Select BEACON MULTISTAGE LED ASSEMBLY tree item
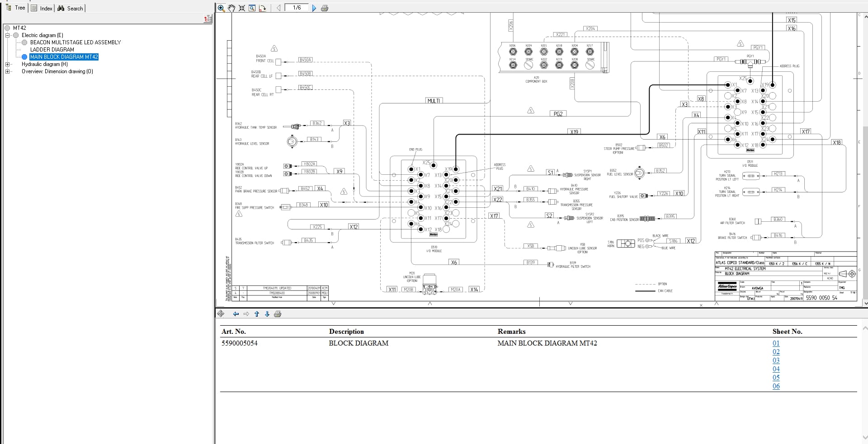The image size is (868, 444). click(x=75, y=42)
